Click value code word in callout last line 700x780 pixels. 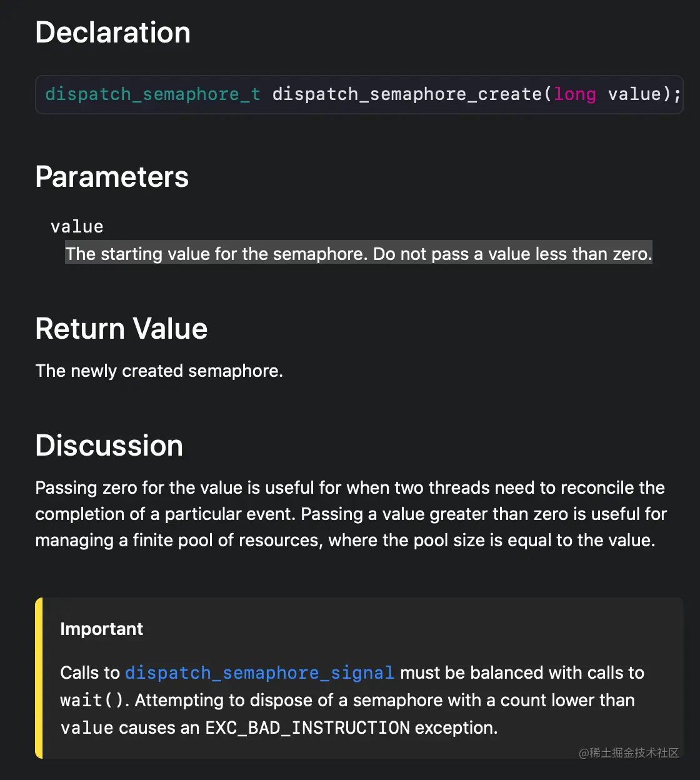tap(87, 727)
